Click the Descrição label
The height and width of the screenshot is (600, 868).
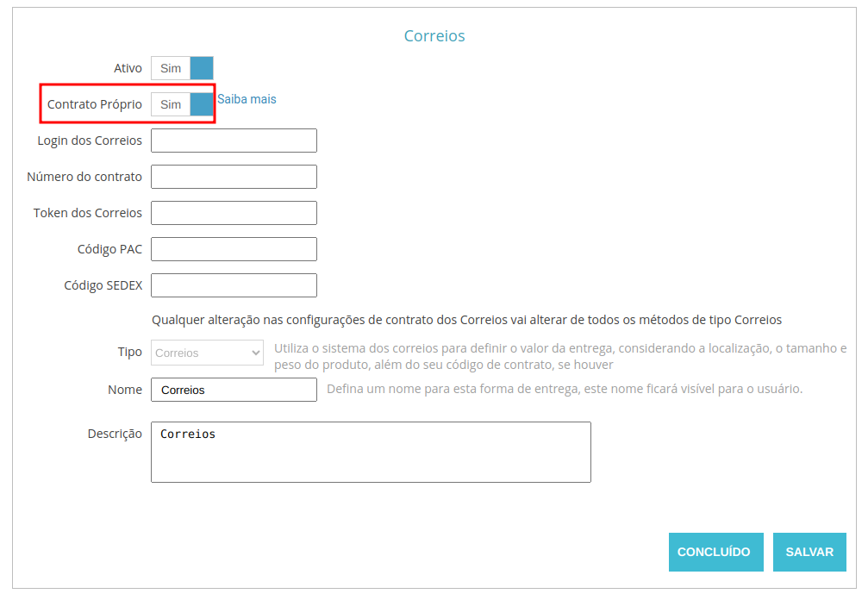point(115,434)
